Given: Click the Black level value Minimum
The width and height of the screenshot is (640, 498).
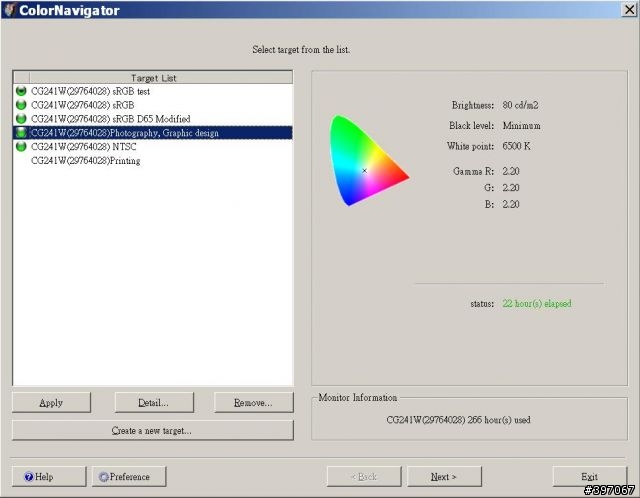Looking at the screenshot, I should 522,126.
